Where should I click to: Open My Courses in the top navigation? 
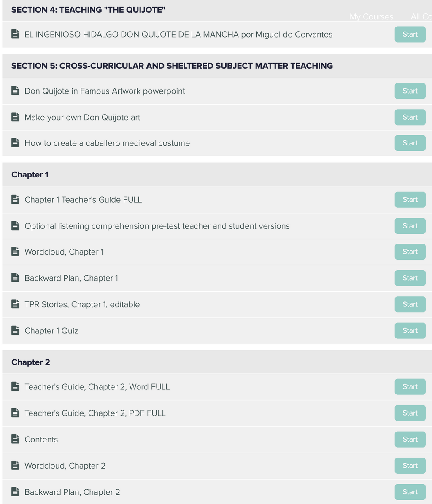pyautogui.click(x=371, y=17)
